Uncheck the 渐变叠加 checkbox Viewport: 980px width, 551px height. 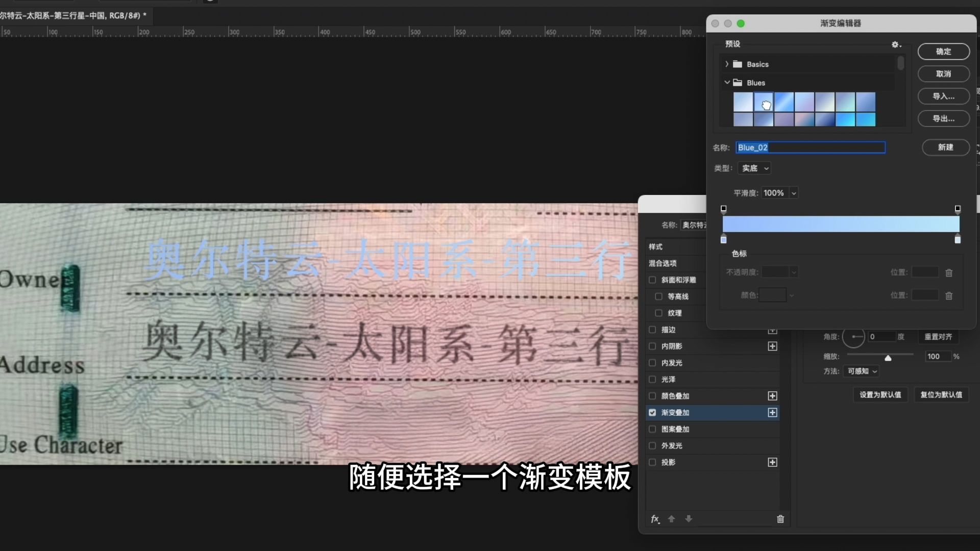click(x=652, y=413)
